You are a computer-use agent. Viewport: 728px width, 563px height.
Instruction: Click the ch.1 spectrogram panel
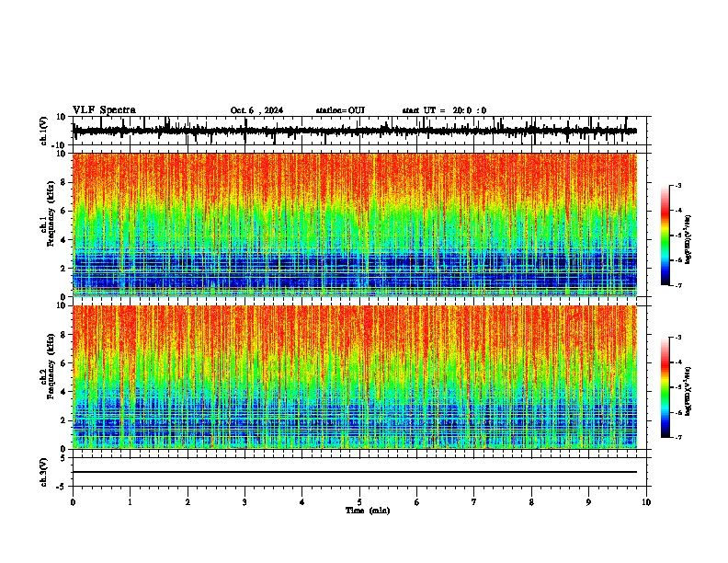point(355,224)
